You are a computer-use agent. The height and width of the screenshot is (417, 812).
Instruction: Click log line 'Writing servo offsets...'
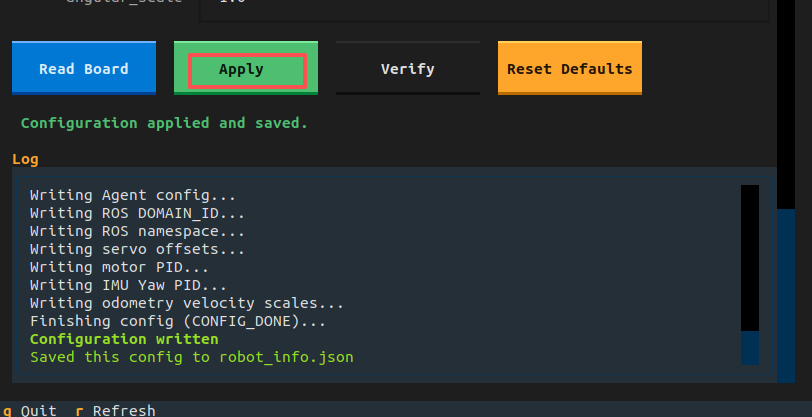(137, 249)
